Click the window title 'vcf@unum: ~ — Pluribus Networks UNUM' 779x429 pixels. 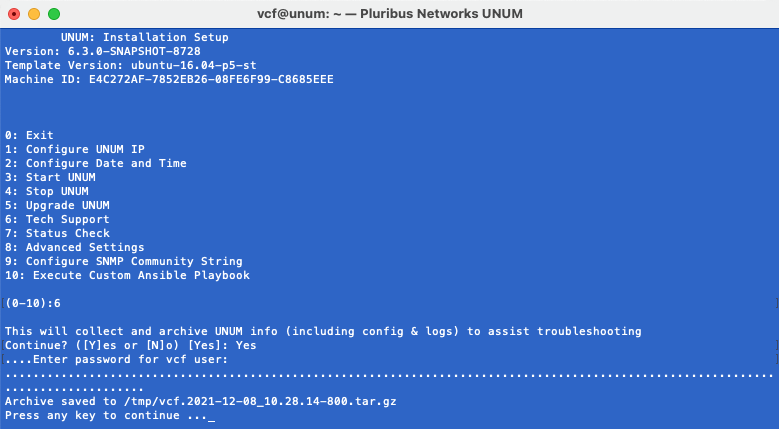tap(390, 14)
